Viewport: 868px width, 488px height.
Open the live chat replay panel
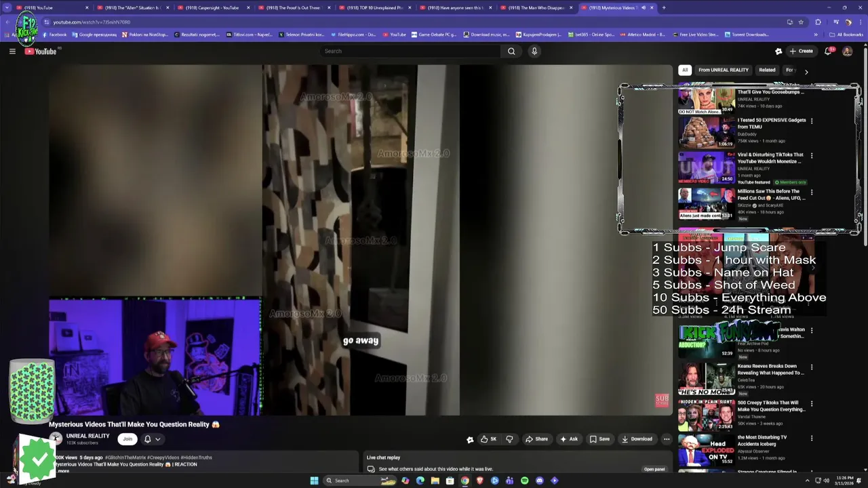tap(654, 469)
